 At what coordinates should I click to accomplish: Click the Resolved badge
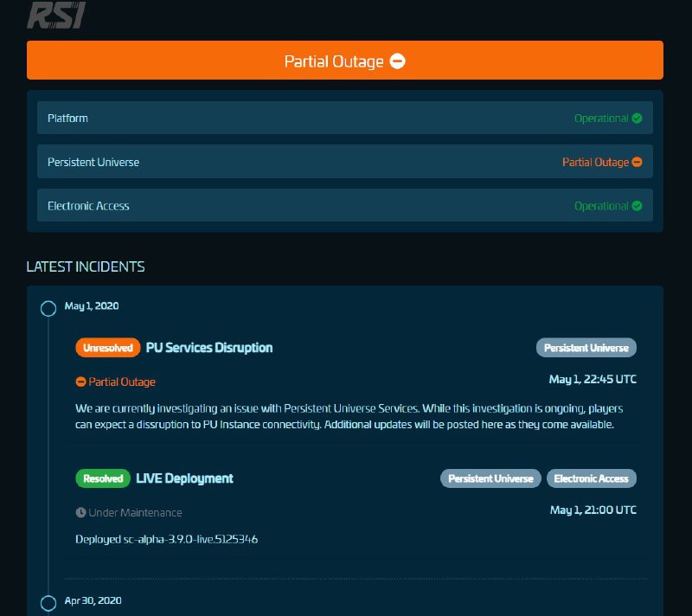click(103, 478)
